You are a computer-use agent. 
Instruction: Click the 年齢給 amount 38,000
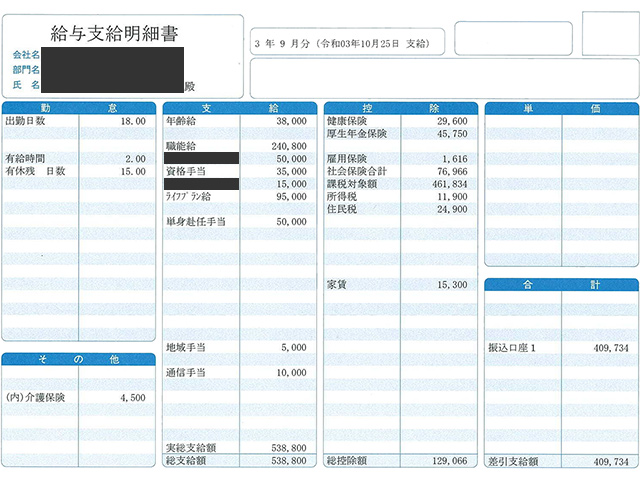click(x=289, y=121)
